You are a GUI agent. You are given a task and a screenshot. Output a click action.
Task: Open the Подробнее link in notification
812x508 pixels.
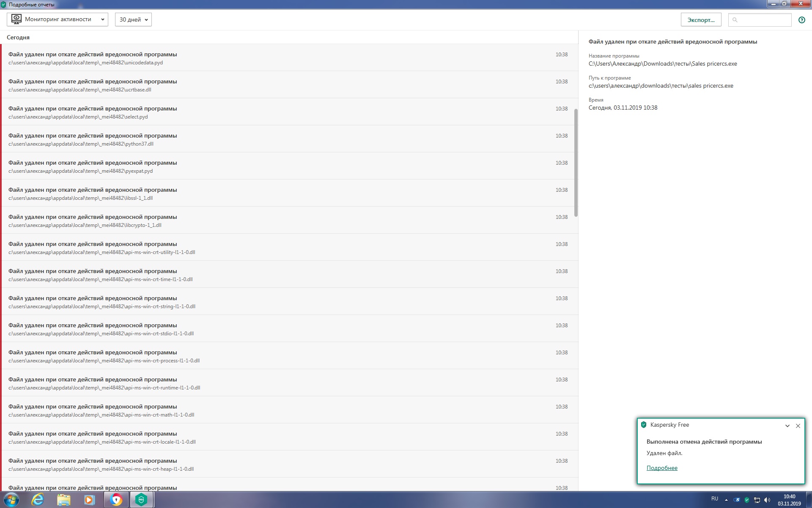662,468
